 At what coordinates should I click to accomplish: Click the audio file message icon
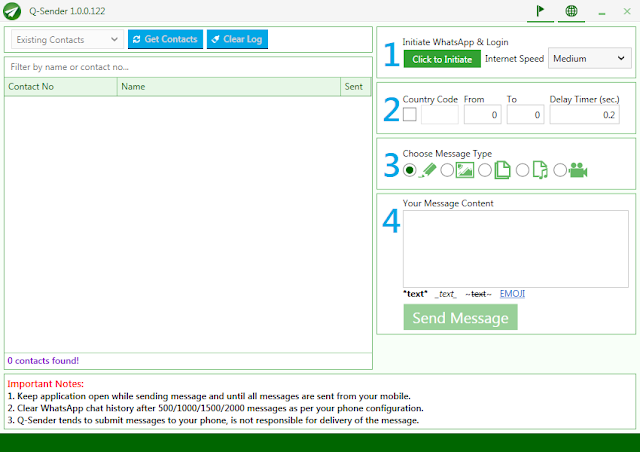tap(540, 170)
